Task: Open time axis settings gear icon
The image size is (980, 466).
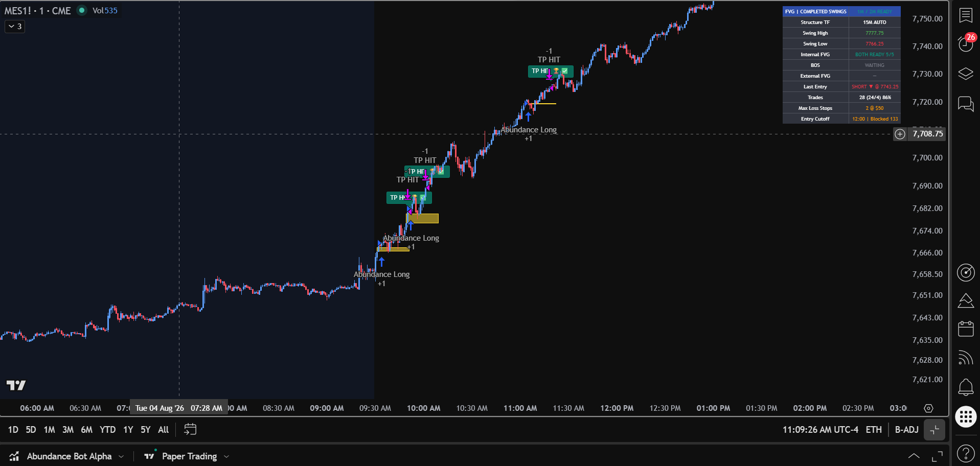Action: pos(929,408)
